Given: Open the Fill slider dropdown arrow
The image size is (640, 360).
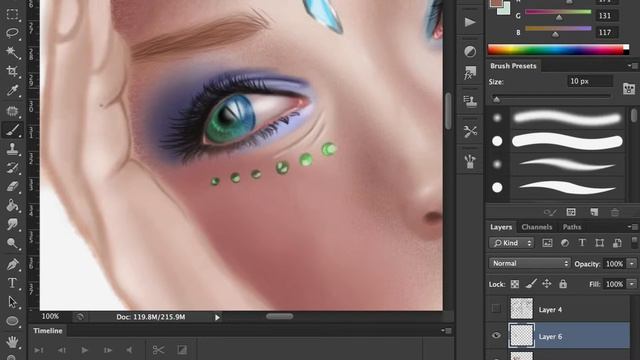Looking at the screenshot, I should 632,284.
